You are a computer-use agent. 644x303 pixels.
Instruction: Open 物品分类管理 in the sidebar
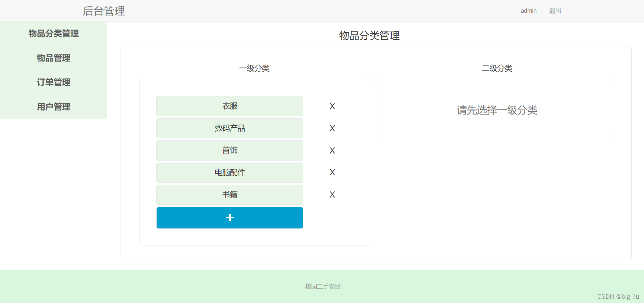pos(54,34)
